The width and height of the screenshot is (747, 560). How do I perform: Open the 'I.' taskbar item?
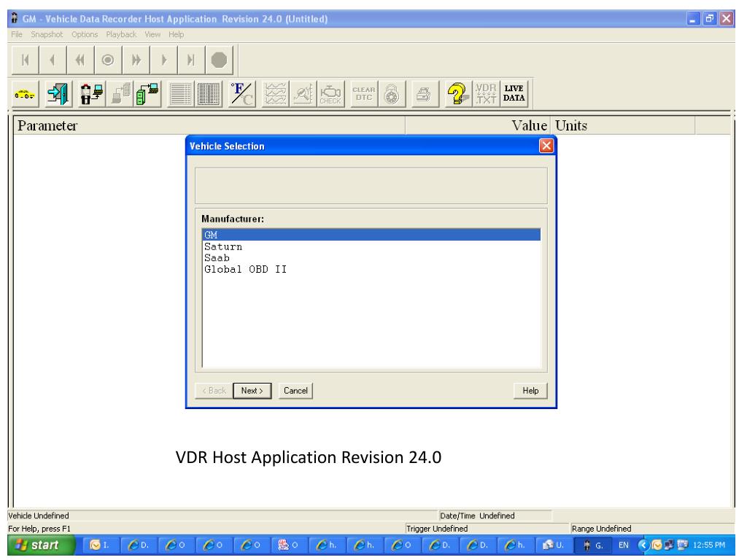tap(101, 545)
